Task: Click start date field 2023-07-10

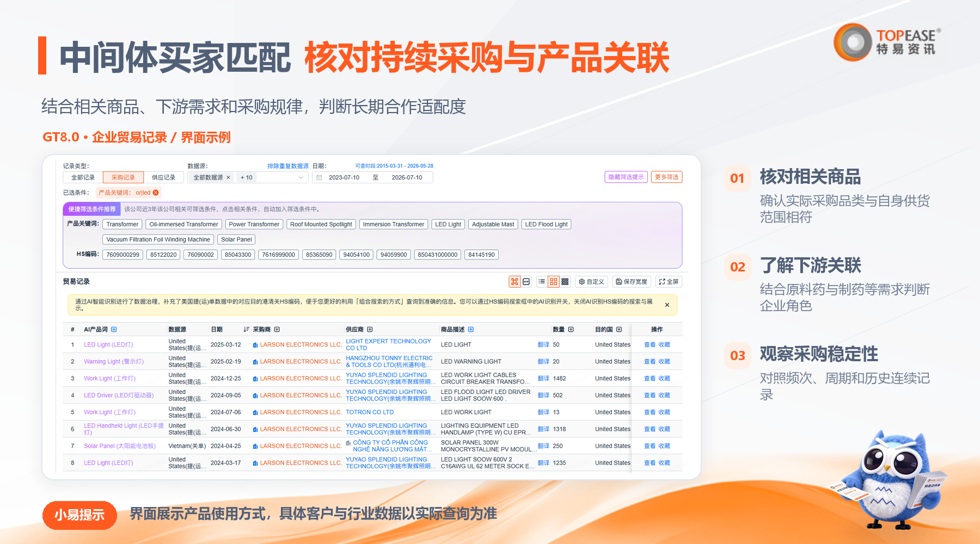Action: 344,177
